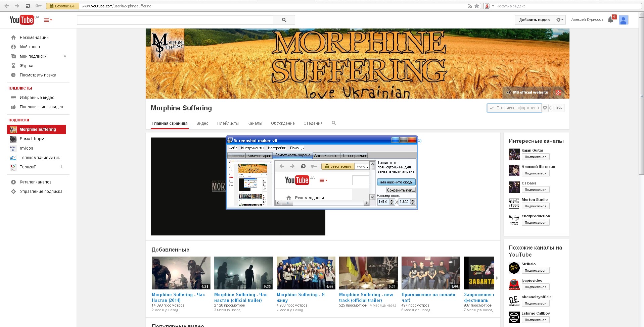Open Мои подписки in the sidebar
The image size is (644, 327).
click(x=33, y=56)
